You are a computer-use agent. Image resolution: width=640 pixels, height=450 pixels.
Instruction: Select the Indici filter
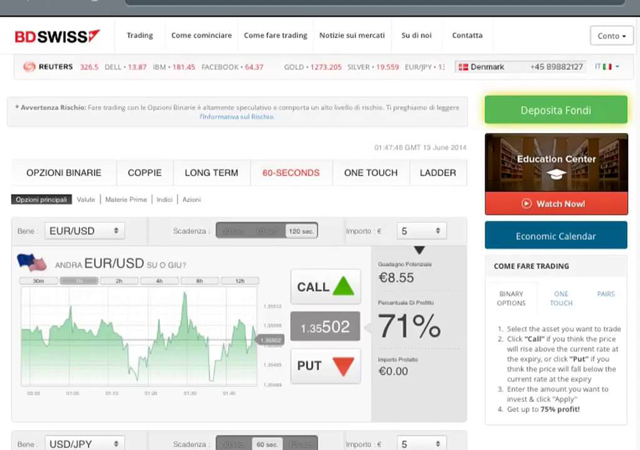[x=164, y=199]
